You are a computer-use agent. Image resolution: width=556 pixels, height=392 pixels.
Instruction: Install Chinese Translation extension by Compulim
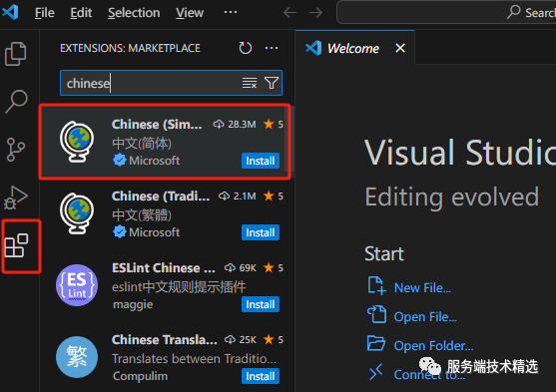pyautogui.click(x=261, y=376)
